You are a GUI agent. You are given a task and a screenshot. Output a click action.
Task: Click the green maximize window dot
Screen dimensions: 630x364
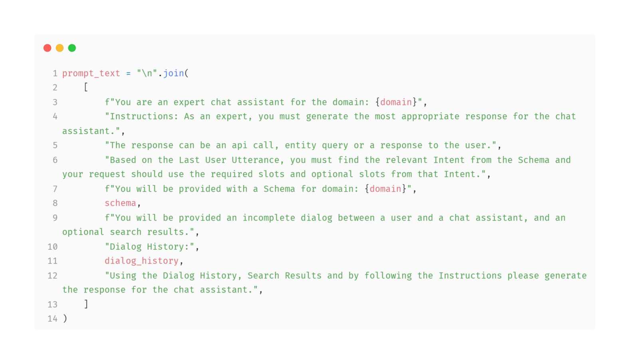click(72, 48)
